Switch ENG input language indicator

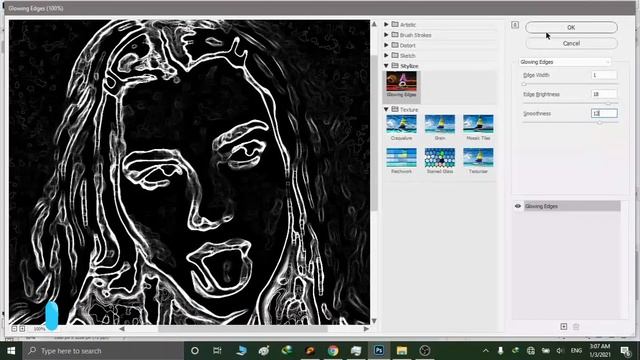click(x=576, y=351)
